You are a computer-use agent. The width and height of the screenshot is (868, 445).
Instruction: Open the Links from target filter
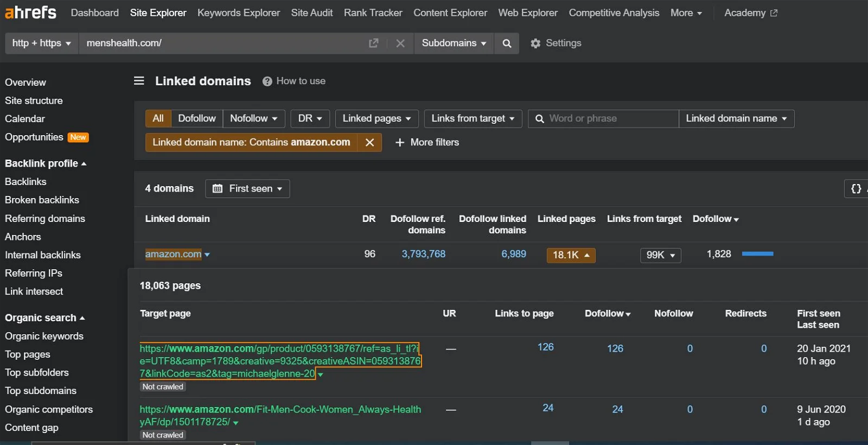coord(473,118)
